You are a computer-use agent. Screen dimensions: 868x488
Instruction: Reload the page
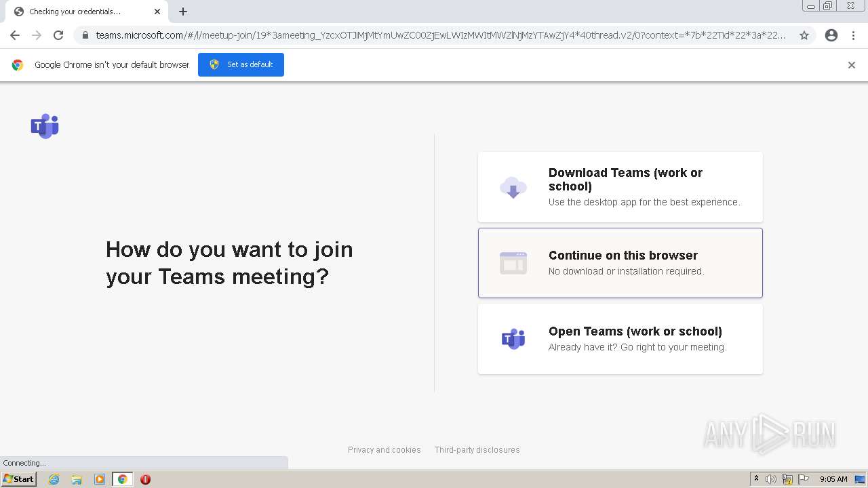coord(58,35)
